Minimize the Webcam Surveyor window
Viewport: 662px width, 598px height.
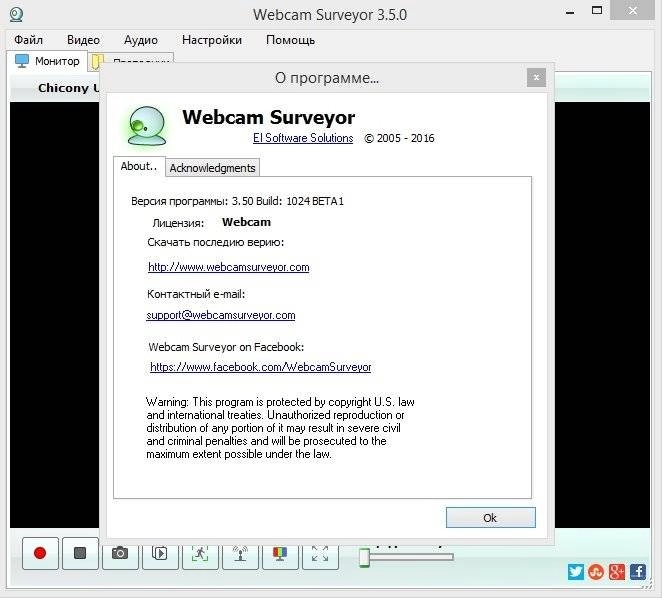[570, 11]
